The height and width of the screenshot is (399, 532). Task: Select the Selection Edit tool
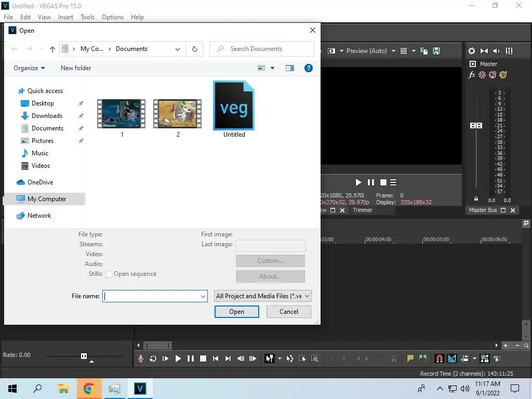tap(302, 358)
